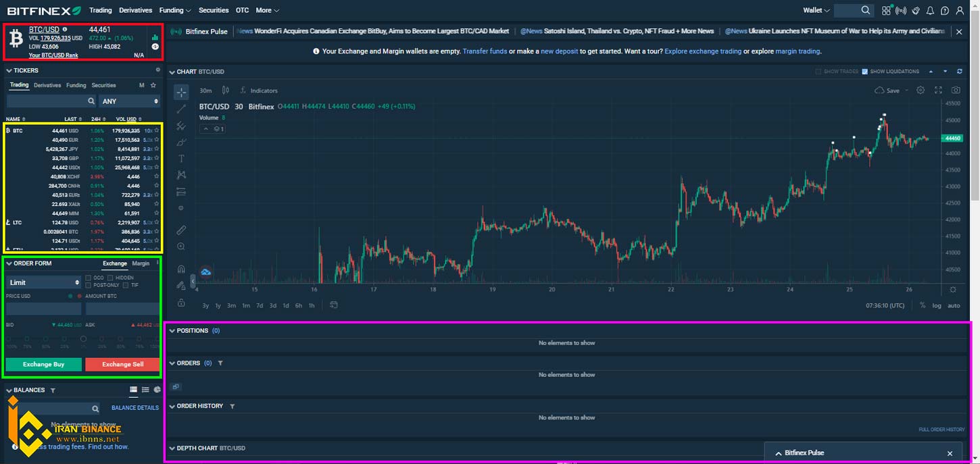
Task: Select the prediction and measurement tool
Action: coord(181,192)
